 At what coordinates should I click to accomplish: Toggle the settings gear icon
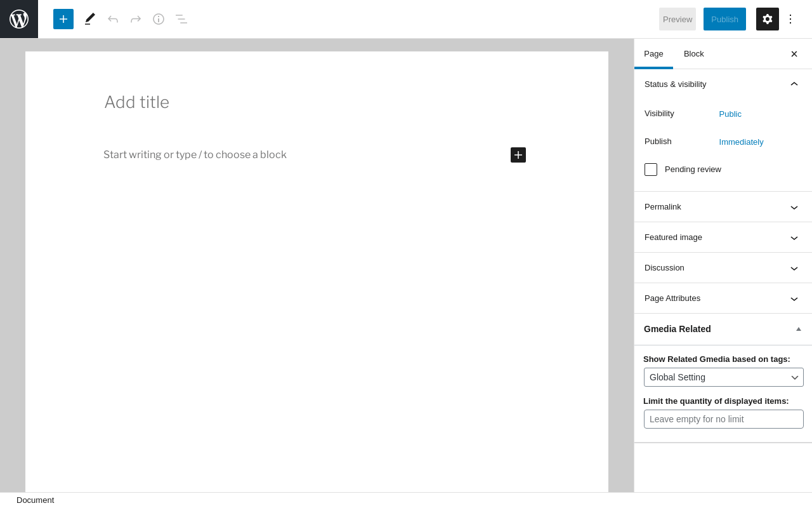click(768, 19)
